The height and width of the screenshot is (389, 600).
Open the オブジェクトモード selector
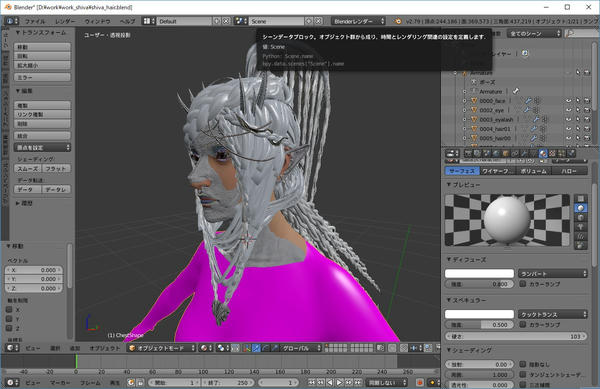[161, 348]
